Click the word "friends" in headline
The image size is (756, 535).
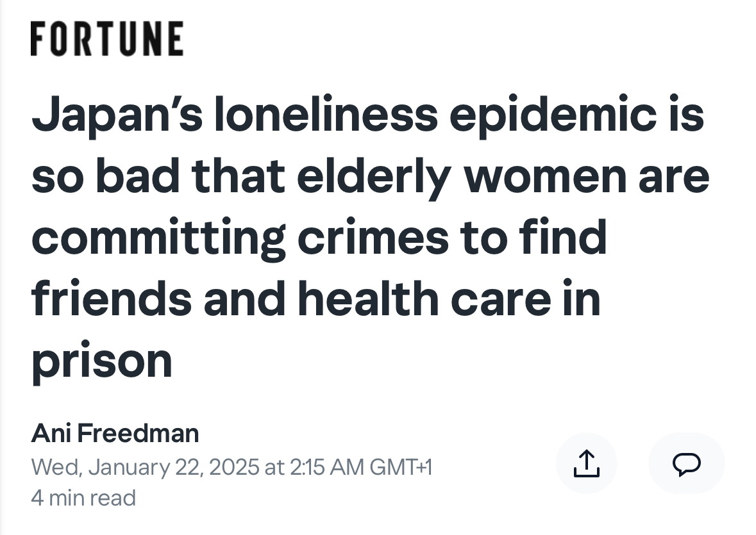(111, 299)
